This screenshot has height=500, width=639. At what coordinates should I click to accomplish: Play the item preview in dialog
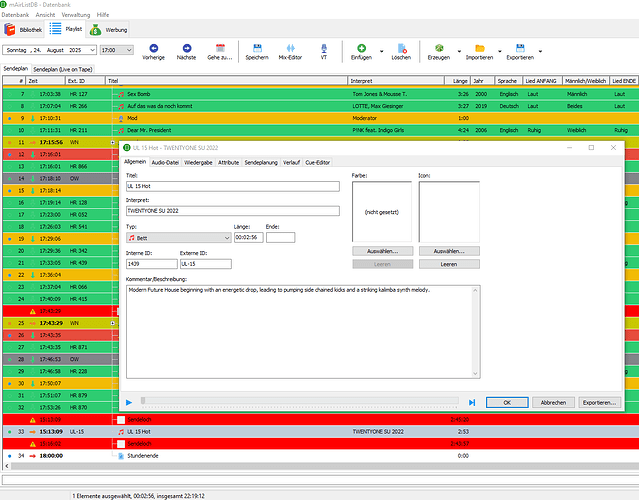pos(129,403)
